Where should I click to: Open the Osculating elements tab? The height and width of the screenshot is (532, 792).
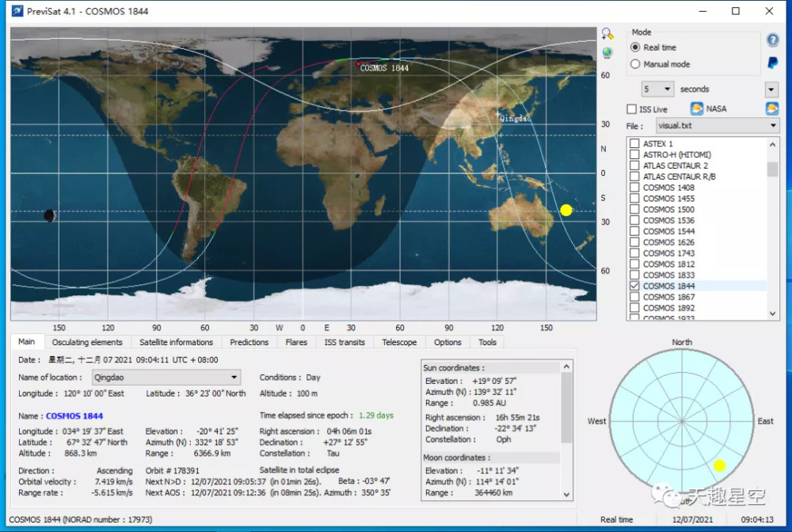(x=87, y=342)
